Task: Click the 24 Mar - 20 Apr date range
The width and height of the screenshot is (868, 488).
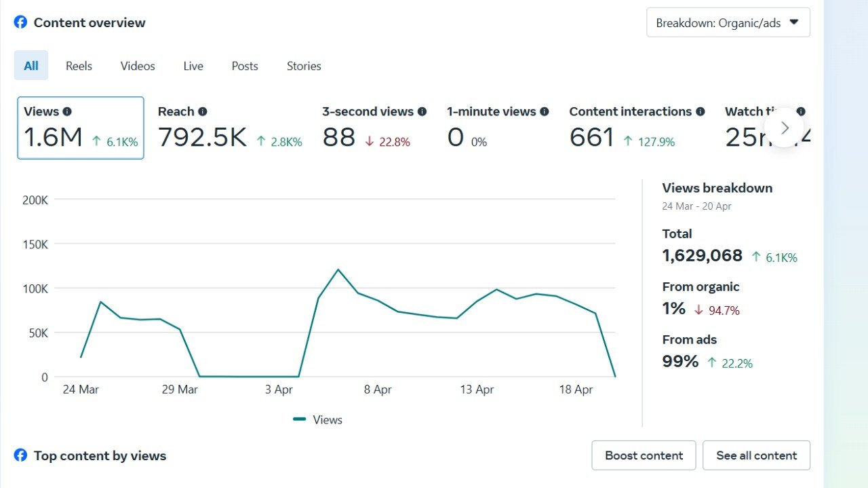Action: [697, 206]
